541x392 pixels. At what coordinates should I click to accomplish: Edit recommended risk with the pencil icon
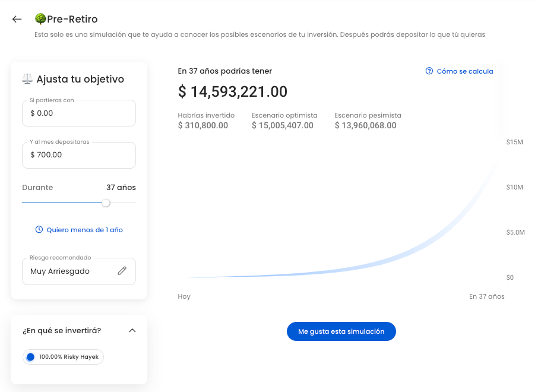[122, 271]
